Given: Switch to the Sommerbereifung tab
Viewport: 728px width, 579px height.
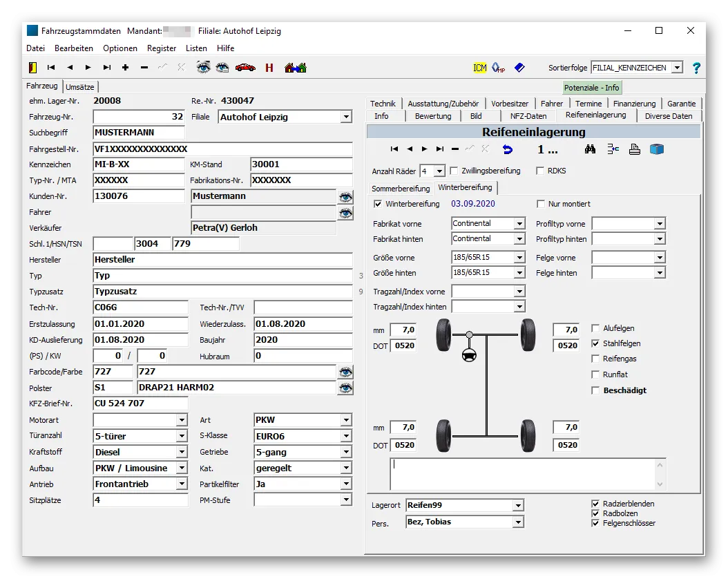Looking at the screenshot, I should (x=400, y=187).
